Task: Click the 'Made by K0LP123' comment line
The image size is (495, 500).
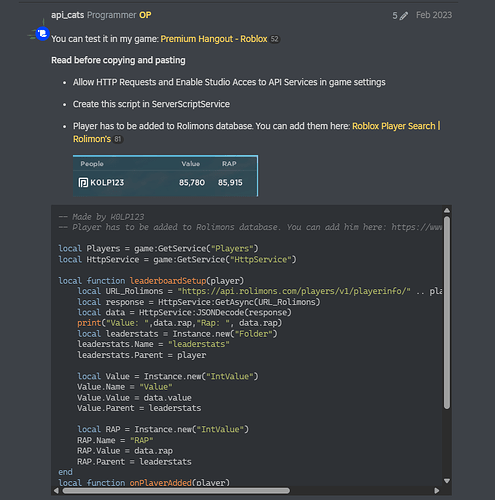Action: click(101, 217)
